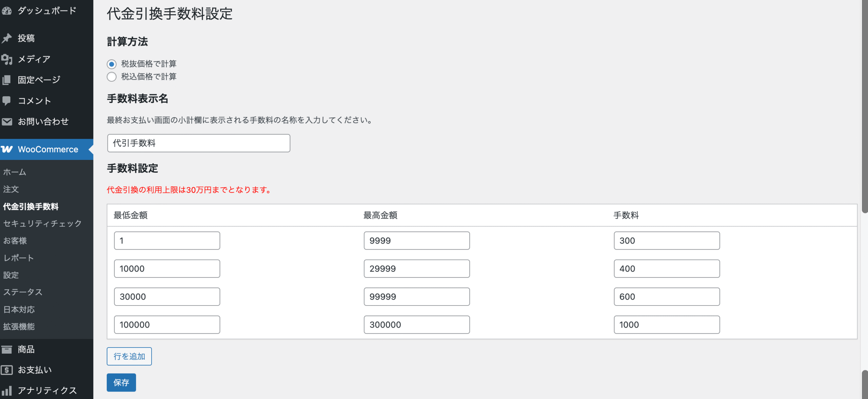This screenshot has width=868, height=399.
Task: Focus fee field with value 600
Action: (667, 297)
